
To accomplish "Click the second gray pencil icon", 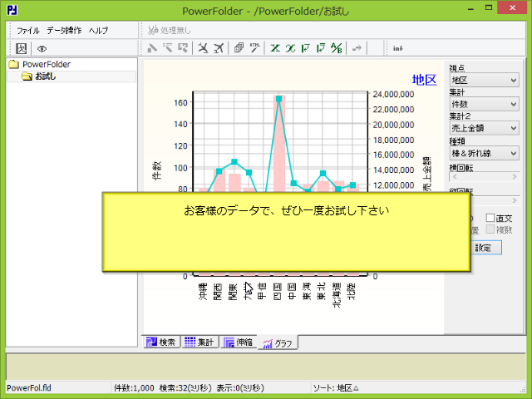I will 167,48.
